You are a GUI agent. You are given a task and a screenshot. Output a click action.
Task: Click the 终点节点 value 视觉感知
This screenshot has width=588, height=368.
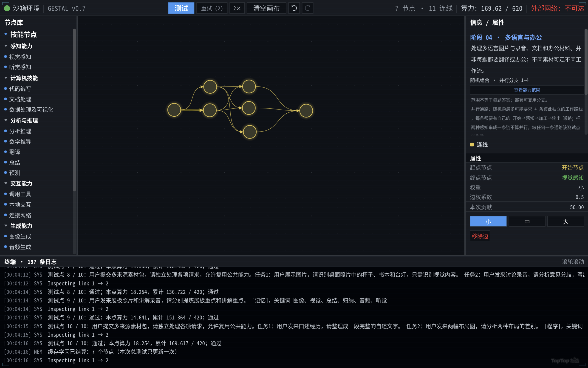[x=572, y=178]
